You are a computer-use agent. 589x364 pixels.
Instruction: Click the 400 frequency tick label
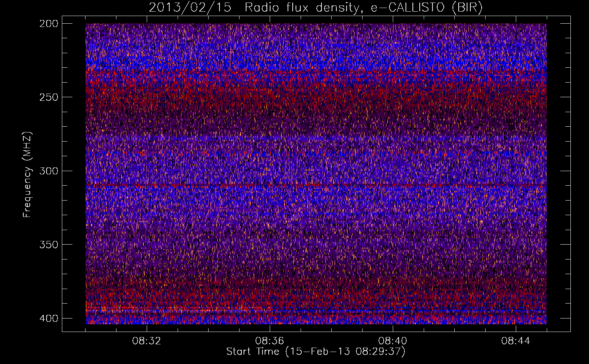48,318
